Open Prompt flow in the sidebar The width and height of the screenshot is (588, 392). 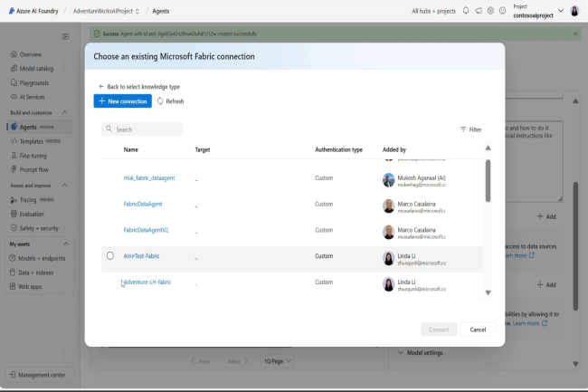point(30,169)
